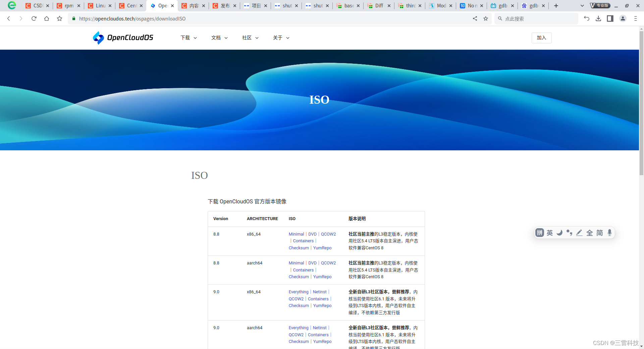Expand the 下载 menu
This screenshot has height=349, width=644.
coord(189,38)
